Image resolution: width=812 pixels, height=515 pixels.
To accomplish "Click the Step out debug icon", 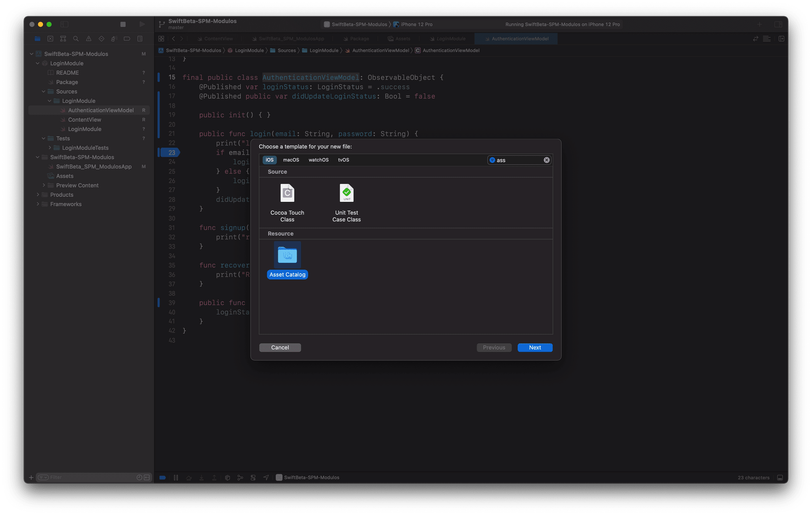I will [x=214, y=478].
